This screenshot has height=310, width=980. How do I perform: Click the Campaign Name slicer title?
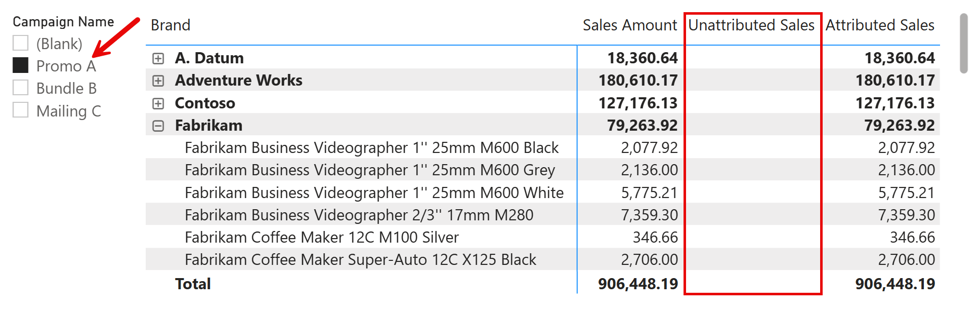pos(63,22)
